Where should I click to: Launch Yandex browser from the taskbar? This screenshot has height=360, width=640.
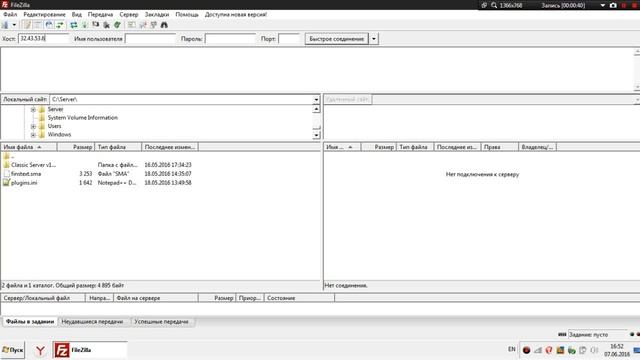[x=40, y=350]
